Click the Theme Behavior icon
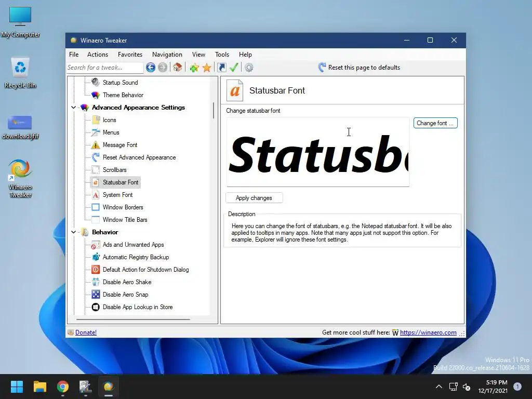Image resolution: width=532 pixels, height=399 pixels. coord(96,95)
